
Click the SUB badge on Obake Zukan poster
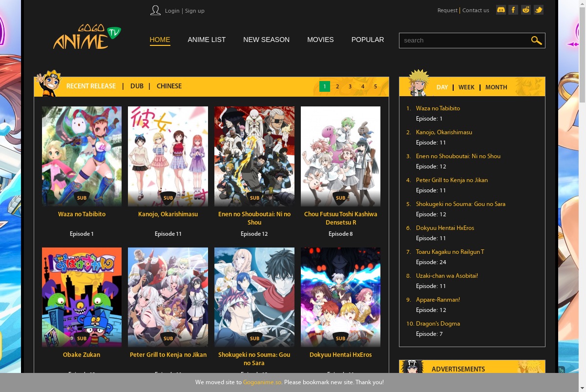[82, 338]
